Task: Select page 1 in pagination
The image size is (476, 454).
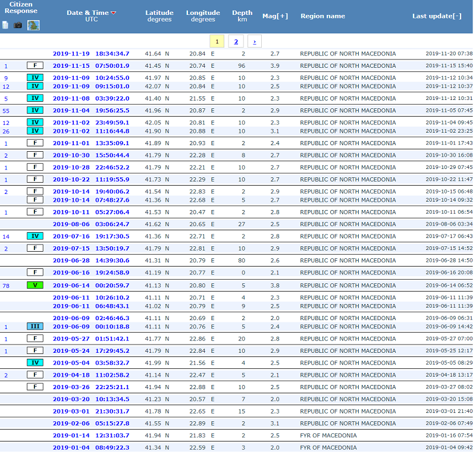Action: pos(217,41)
